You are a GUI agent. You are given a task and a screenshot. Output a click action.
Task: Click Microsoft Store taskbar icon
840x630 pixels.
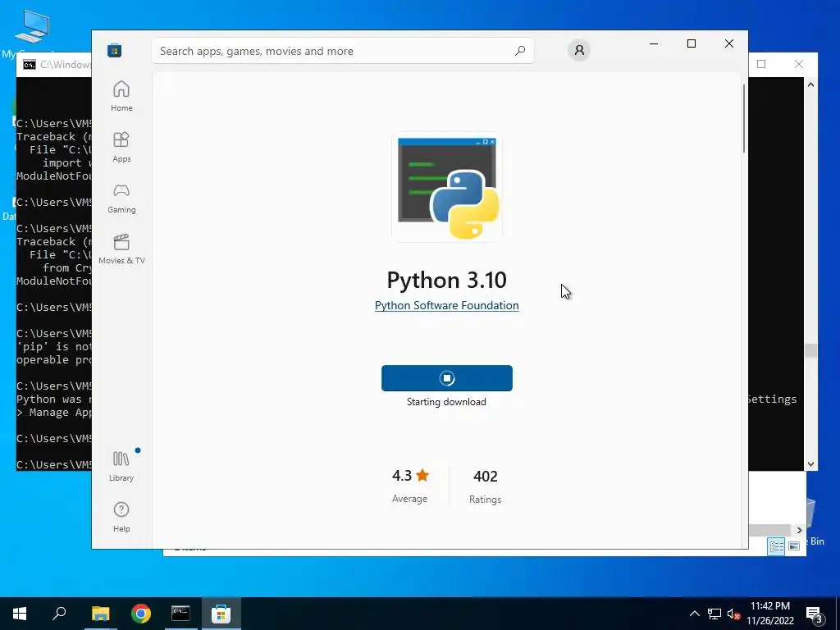(221, 614)
